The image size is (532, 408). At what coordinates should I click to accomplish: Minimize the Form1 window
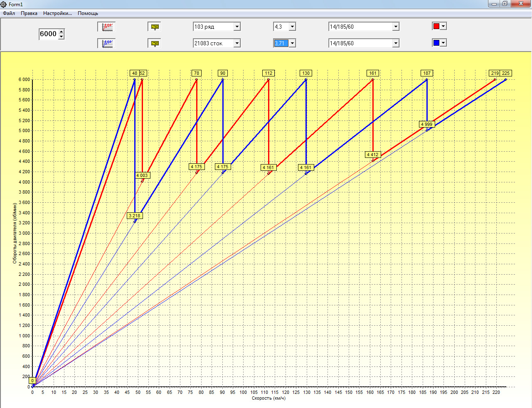coord(494,4)
